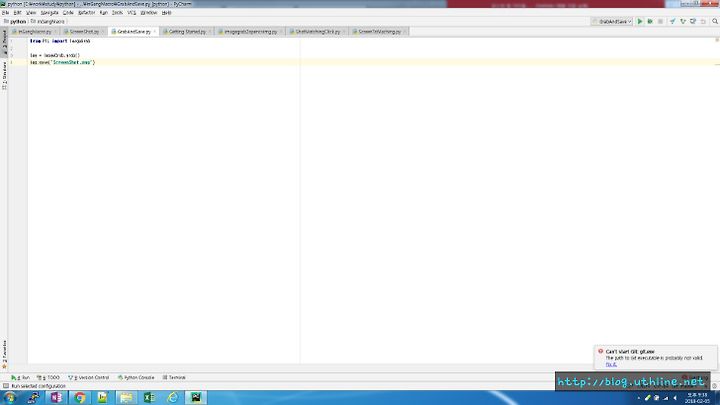720x405 pixels.
Task: Click the green Run button
Action: click(640, 22)
